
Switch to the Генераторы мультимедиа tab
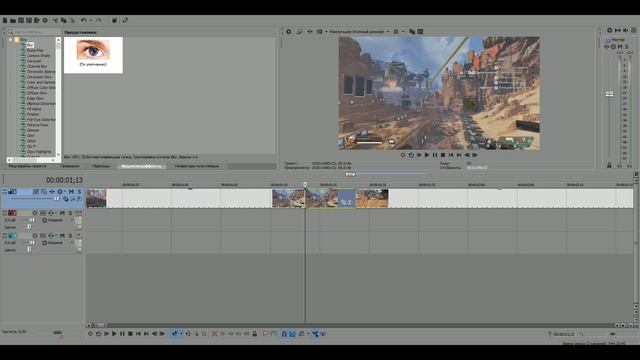click(197, 166)
